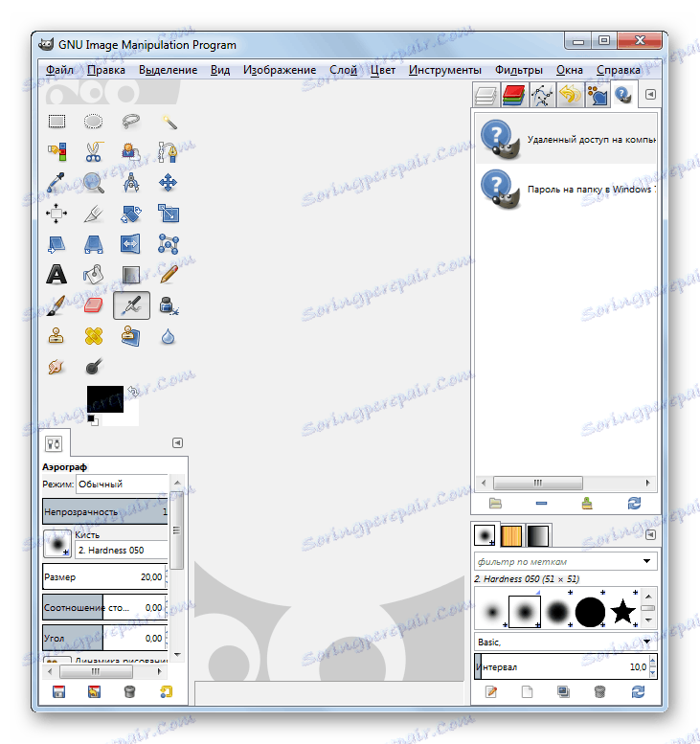Select the Smudge tool
700x744 pixels.
click(56, 367)
